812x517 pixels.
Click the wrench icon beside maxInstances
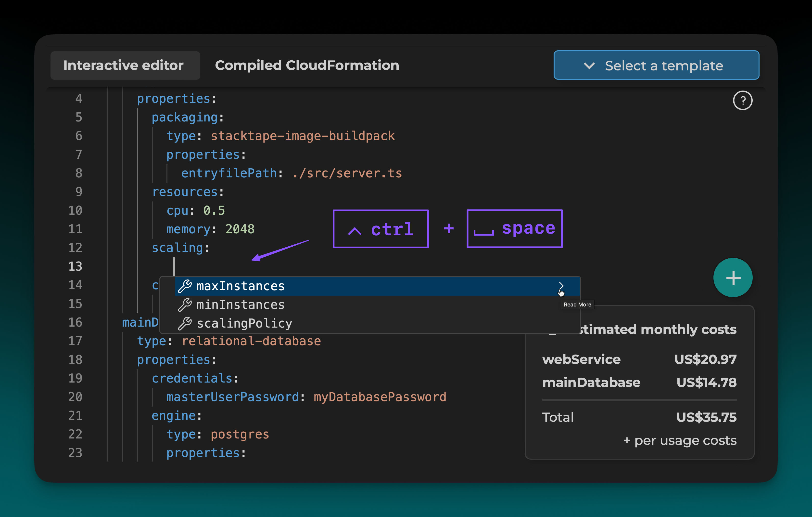pos(185,286)
